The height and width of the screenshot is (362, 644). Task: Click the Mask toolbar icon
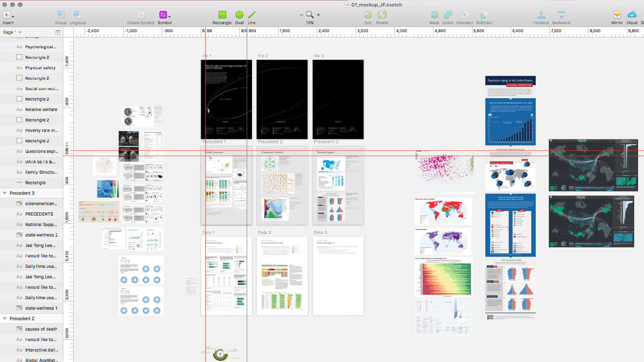pyautogui.click(x=434, y=15)
